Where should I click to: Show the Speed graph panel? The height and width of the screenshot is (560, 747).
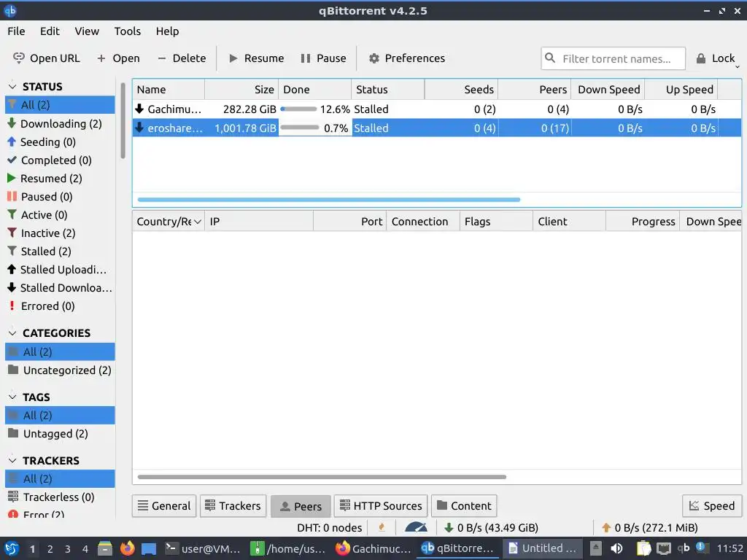pyautogui.click(x=712, y=506)
